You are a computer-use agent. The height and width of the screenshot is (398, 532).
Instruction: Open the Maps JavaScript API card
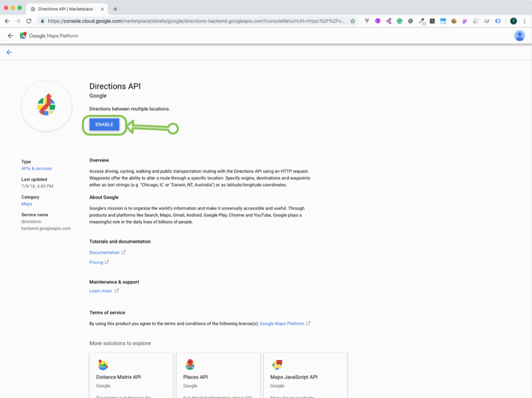(305, 375)
